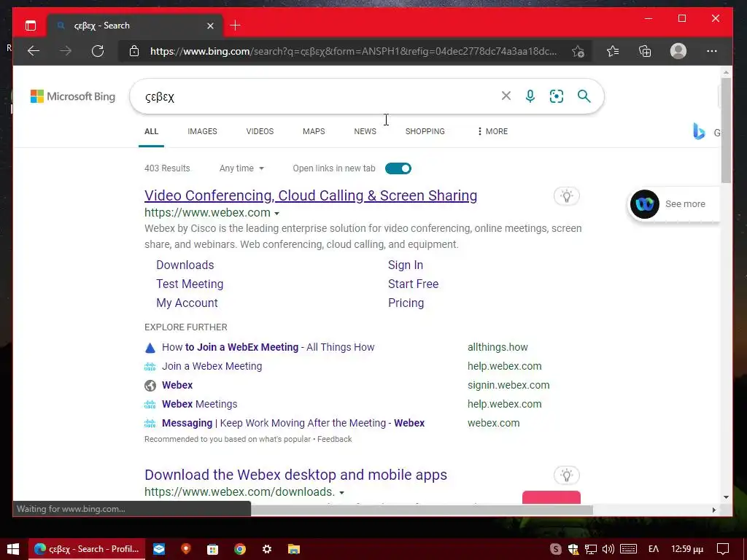This screenshot has width=747, height=560.
Task: Expand the Any time filter dropdown
Action: (241, 168)
